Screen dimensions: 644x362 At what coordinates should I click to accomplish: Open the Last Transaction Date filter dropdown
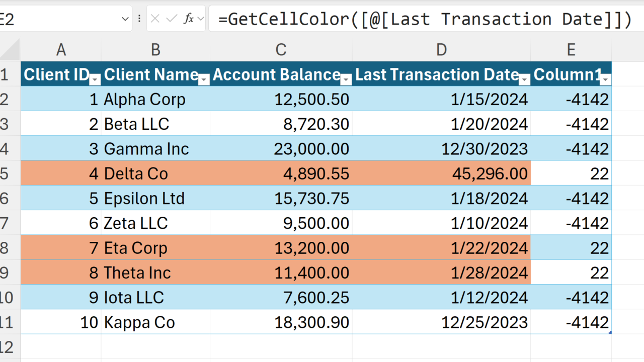tap(524, 79)
